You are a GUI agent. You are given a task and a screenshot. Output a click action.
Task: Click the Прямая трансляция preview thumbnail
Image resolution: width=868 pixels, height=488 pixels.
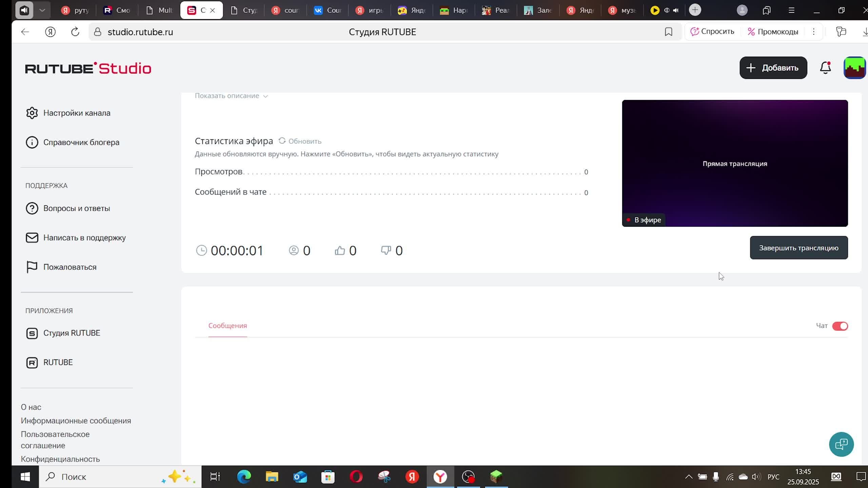click(x=735, y=163)
